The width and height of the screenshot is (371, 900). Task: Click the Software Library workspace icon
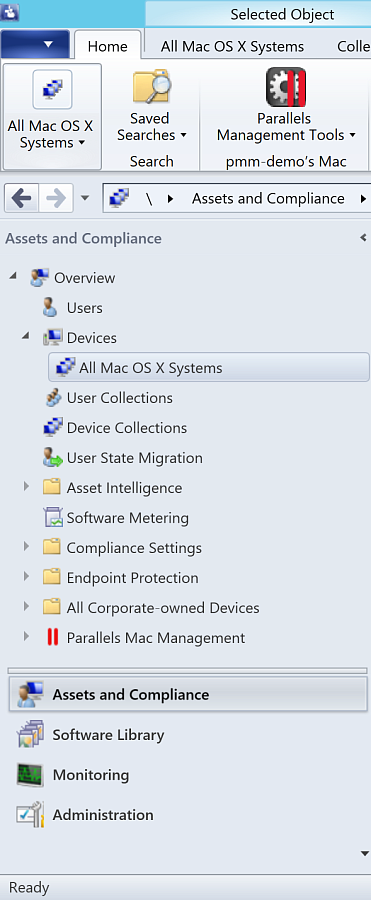(x=29, y=735)
